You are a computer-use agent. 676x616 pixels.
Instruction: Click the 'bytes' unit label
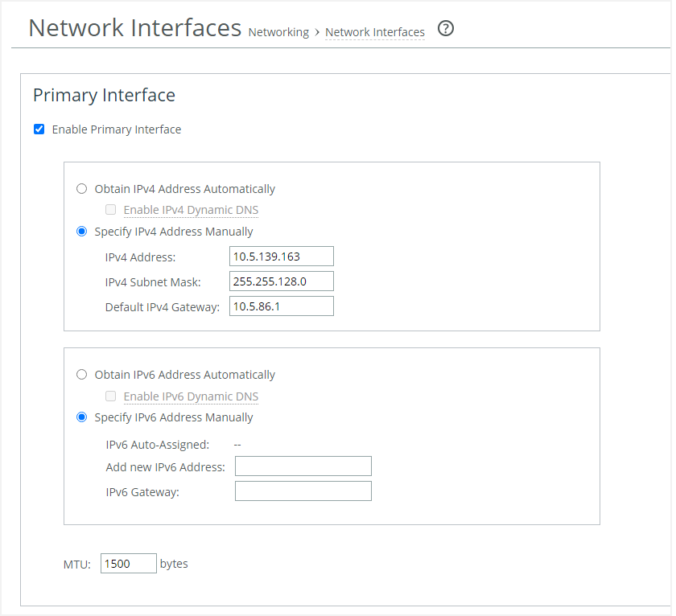tap(174, 564)
